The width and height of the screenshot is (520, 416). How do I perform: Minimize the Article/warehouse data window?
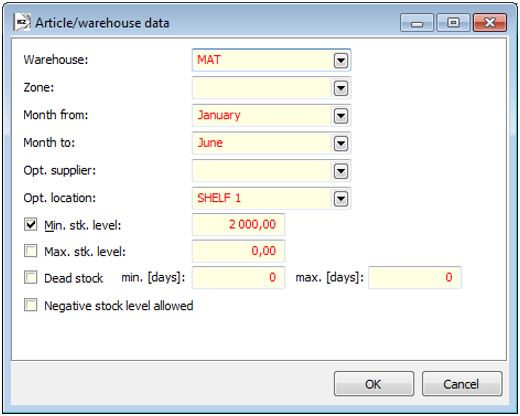[x=417, y=23]
